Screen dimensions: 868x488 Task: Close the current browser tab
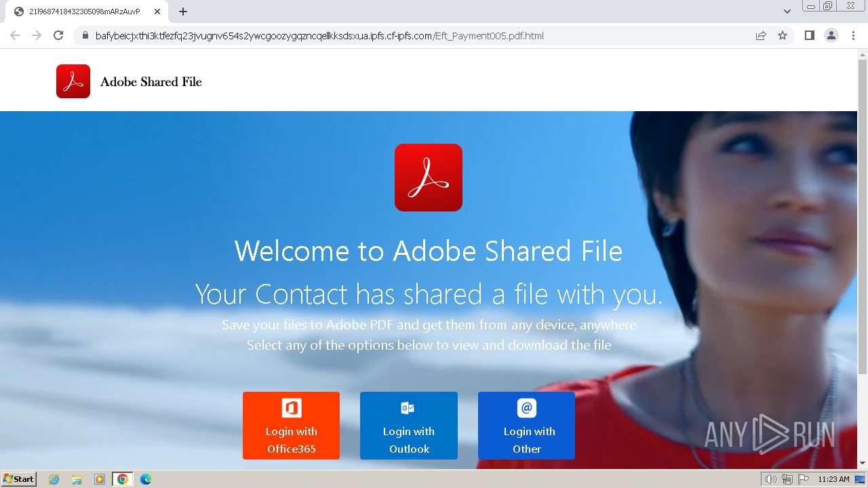click(x=157, y=12)
